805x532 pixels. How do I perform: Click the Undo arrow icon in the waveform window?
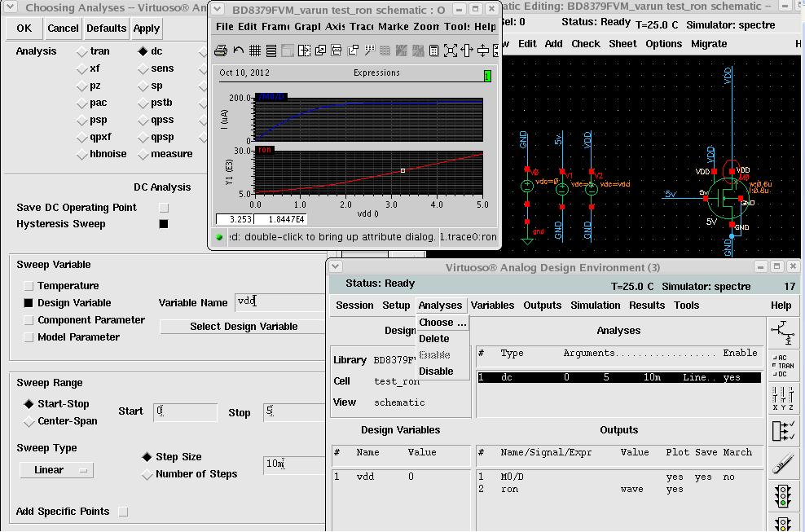[x=238, y=51]
